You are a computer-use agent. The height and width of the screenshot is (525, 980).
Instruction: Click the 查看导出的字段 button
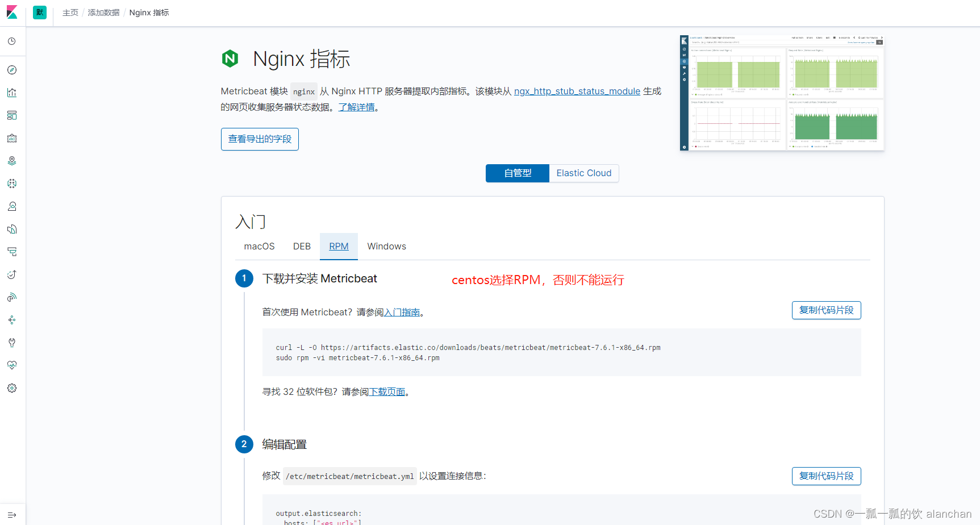[260, 139]
